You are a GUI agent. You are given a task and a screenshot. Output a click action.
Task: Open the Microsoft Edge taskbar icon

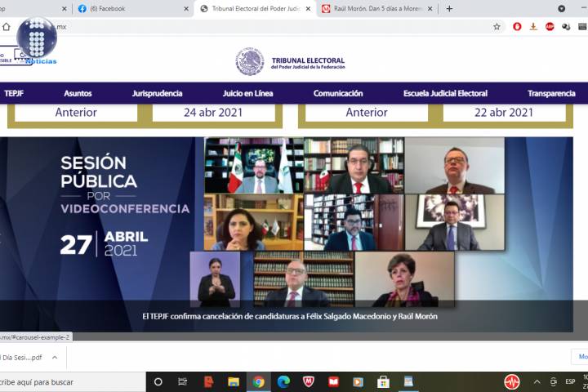pos(283,381)
